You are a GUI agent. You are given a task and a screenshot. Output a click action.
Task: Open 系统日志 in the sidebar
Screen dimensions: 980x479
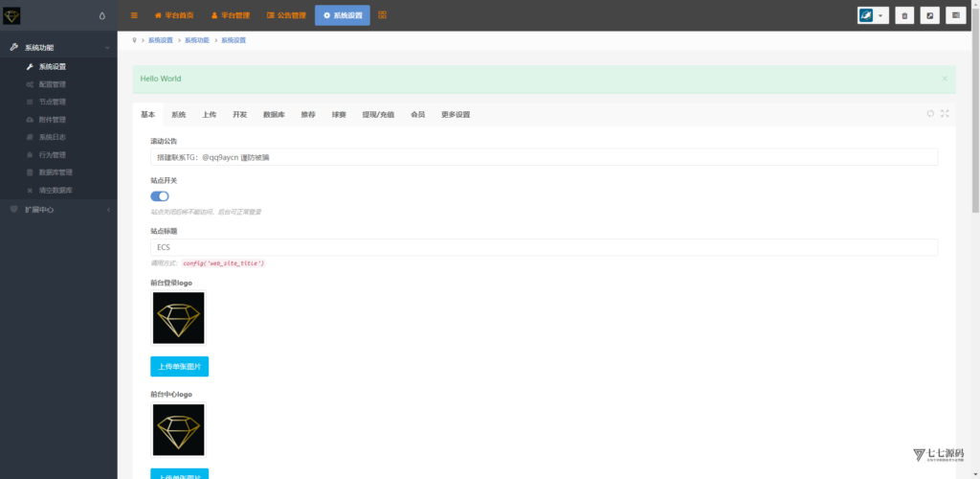53,137
